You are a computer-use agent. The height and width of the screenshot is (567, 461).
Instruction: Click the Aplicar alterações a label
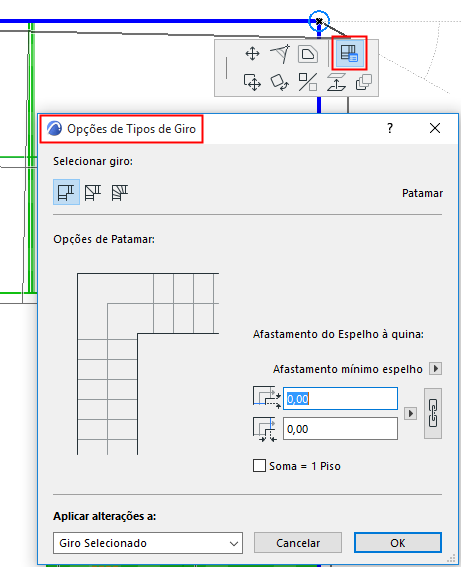tap(104, 516)
